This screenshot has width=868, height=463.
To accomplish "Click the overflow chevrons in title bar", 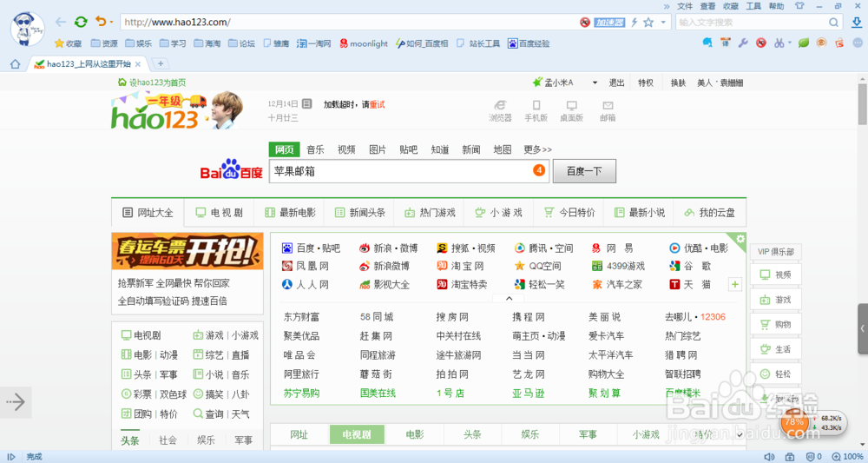I will (x=667, y=6).
